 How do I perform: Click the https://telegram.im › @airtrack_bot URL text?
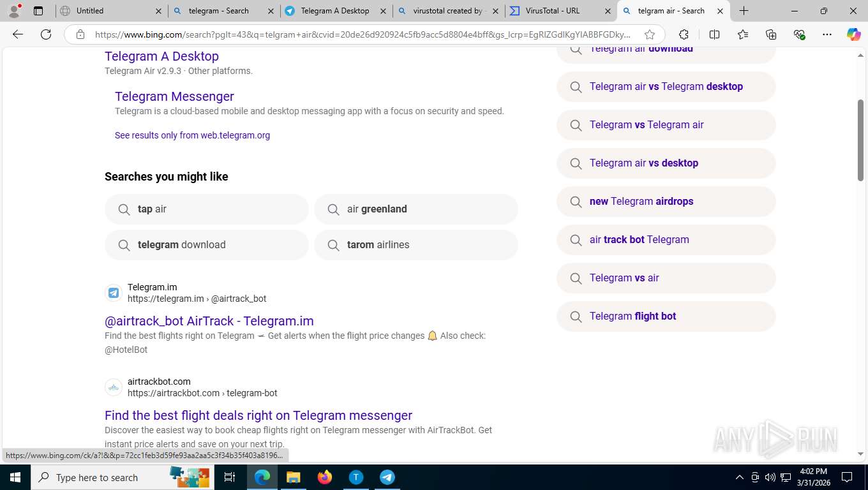[x=197, y=299]
